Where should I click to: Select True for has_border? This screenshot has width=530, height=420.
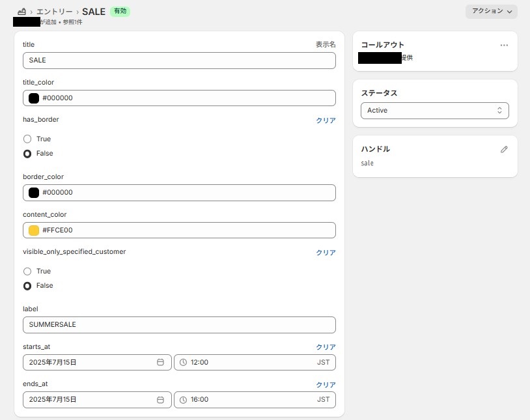click(x=27, y=139)
